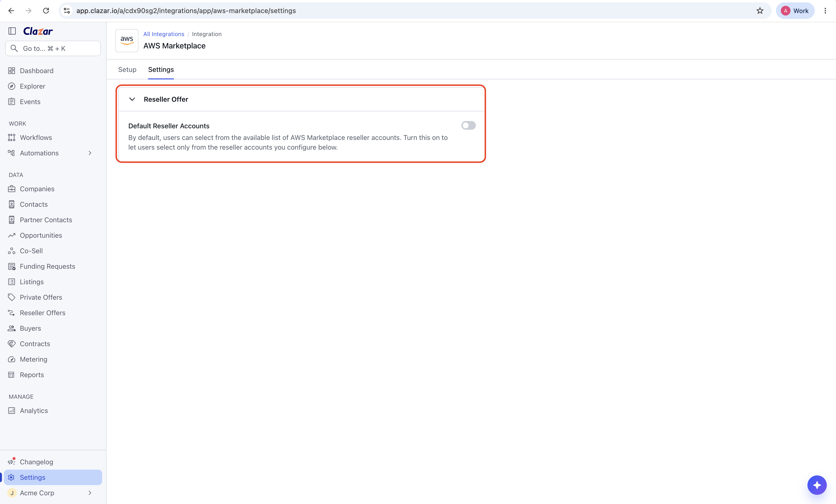This screenshot has height=504, width=836.
Task: Open the Listings icon
Action: point(12,282)
